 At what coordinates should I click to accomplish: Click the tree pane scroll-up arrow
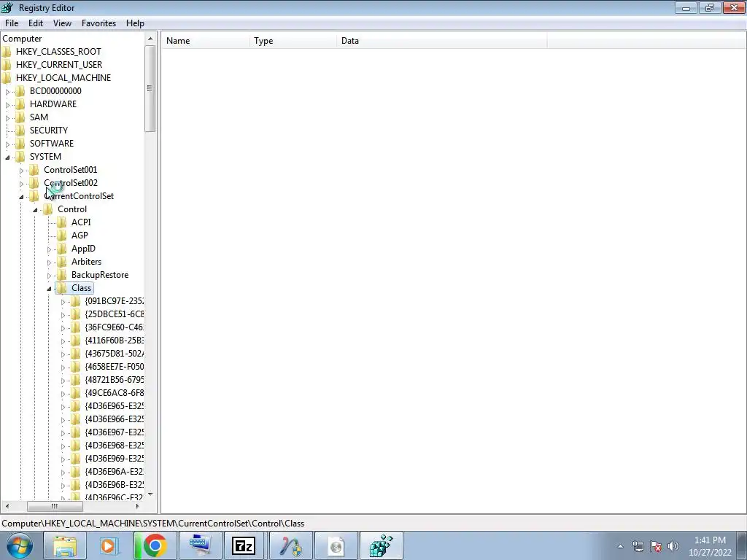click(150, 39)
